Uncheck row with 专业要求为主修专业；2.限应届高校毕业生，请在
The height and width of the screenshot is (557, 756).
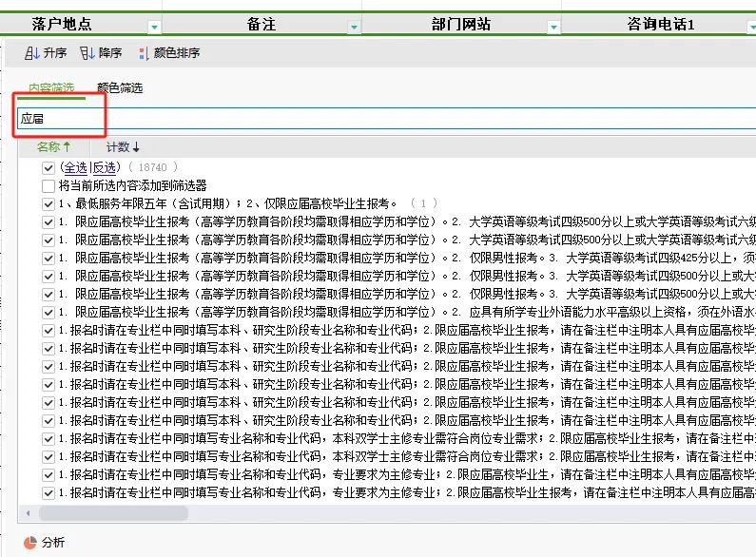point(48,475)
